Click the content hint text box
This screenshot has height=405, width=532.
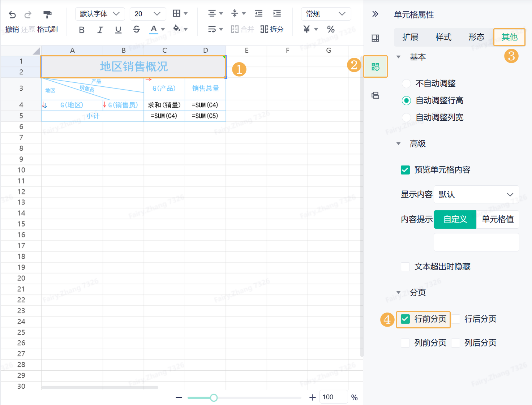point(476,242)
